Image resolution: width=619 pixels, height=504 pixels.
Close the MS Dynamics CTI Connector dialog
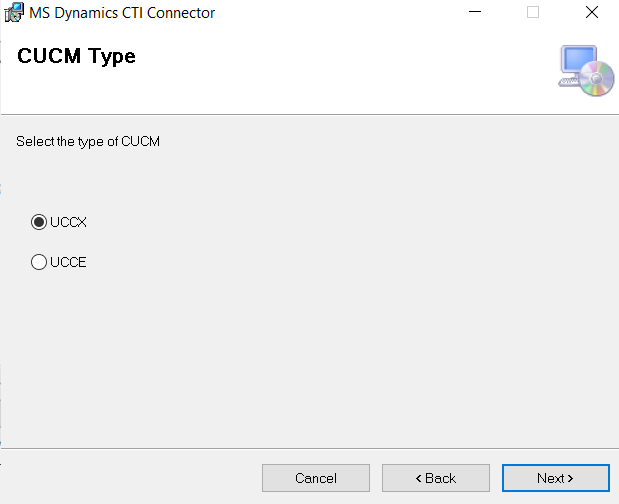591,13
